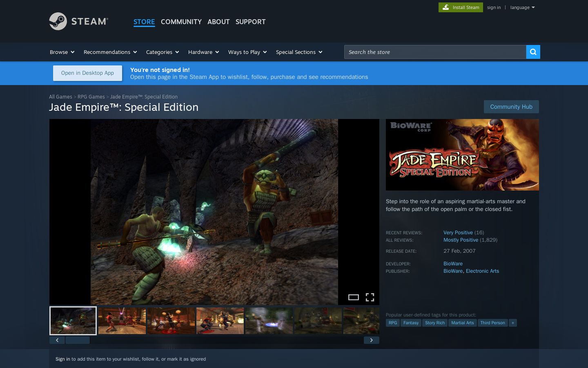This screenshot has height=368, width=588.
Task: Click the plus icon to add tags
Action: pyautogui.click(x=513, y=323)
